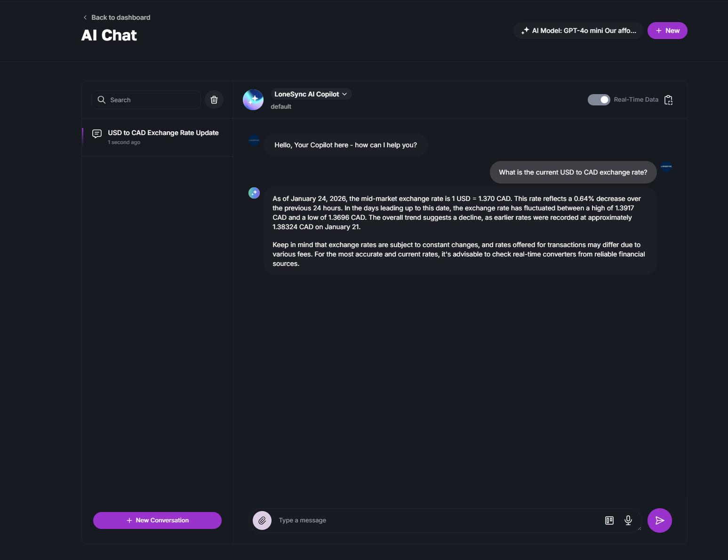Click the user avatar beside the question
728x560 pixels.
666,167
